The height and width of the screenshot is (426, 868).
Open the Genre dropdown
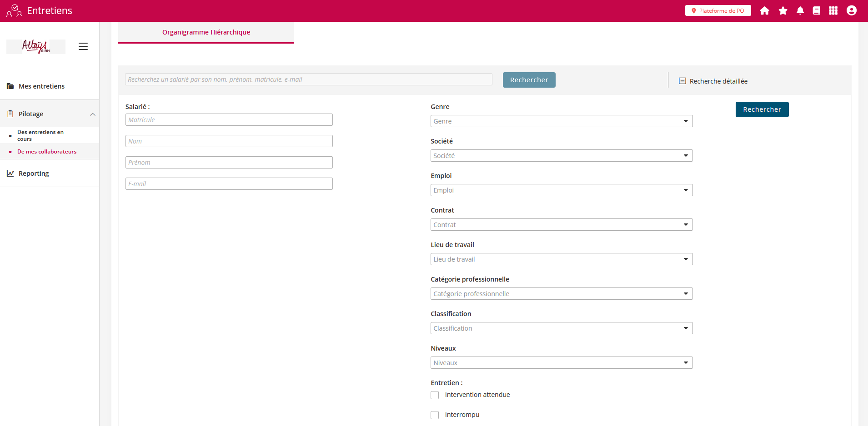coord(561,121)
